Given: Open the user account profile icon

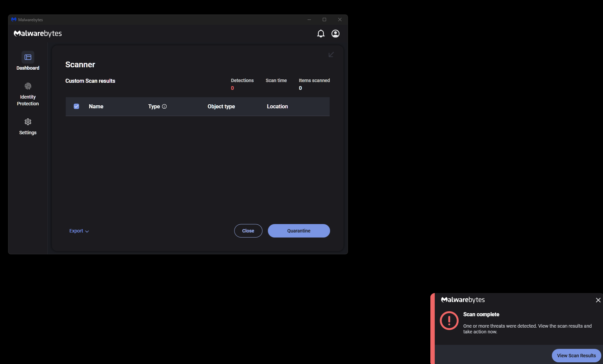Looking at the screenshot, I should [335, 34].
